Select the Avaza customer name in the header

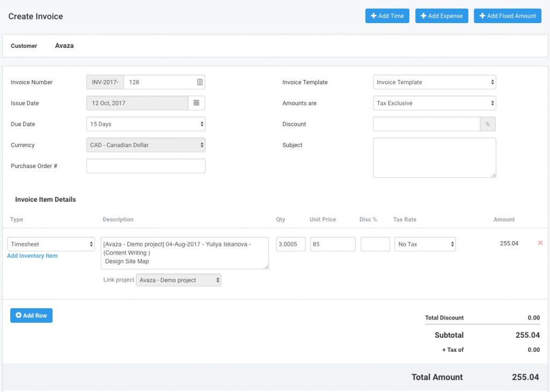click(x=64, y=45)
